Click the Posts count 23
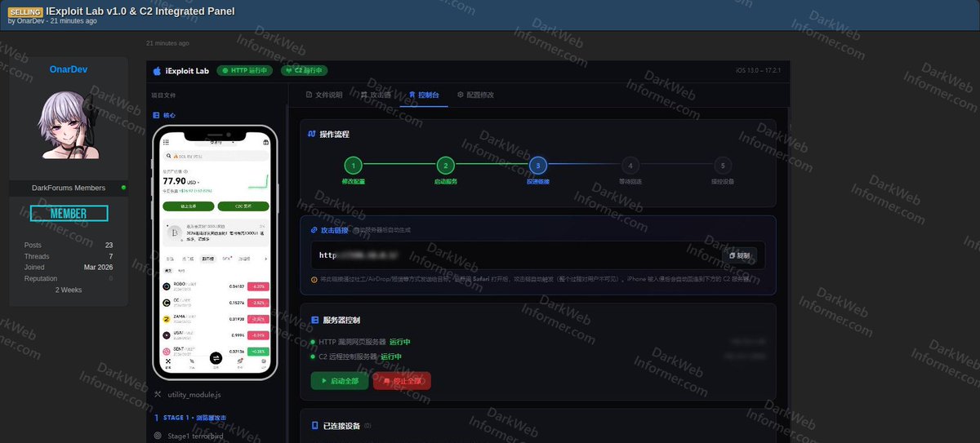The height and width of the screenshot is (443, 980). pos(109,245)
